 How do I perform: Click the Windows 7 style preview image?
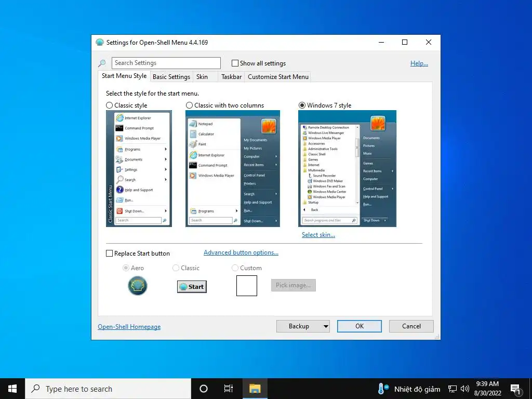[x=347, y=169]
